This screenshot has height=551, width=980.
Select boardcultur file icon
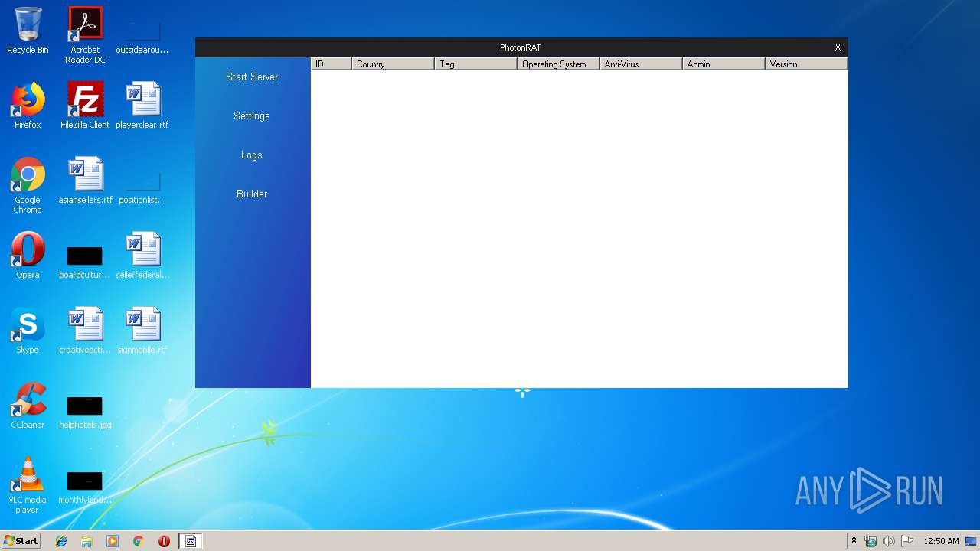(85, 262)
